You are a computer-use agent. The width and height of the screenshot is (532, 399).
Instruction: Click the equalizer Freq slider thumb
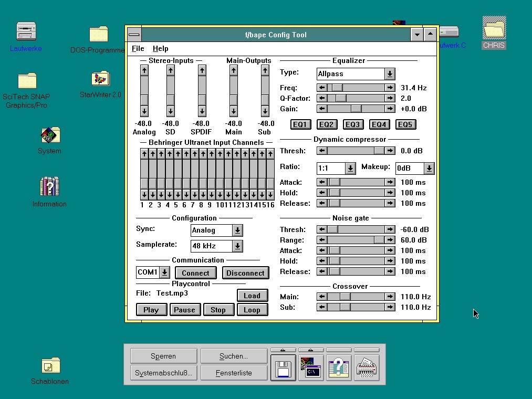(337, 88)
